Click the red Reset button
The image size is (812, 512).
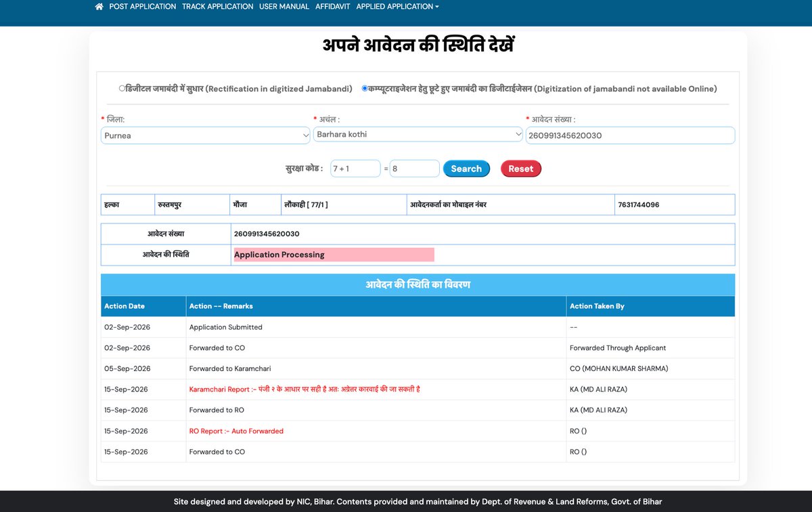(x=521, y=169)
